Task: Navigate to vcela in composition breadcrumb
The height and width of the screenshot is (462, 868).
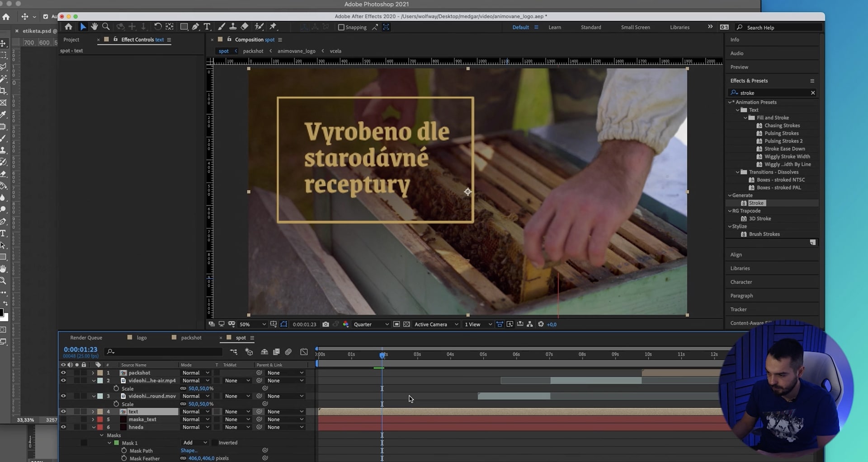Action: tap(335, 51)
